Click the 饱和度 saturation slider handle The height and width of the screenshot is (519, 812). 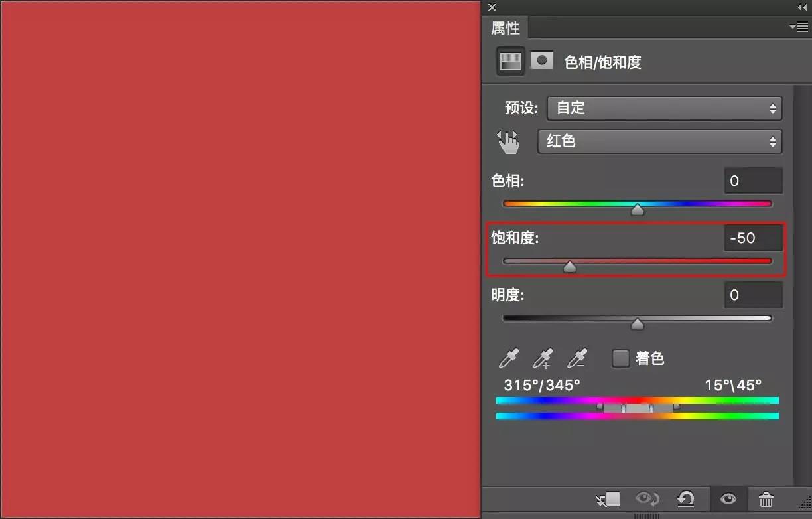(x=570, y=267)
